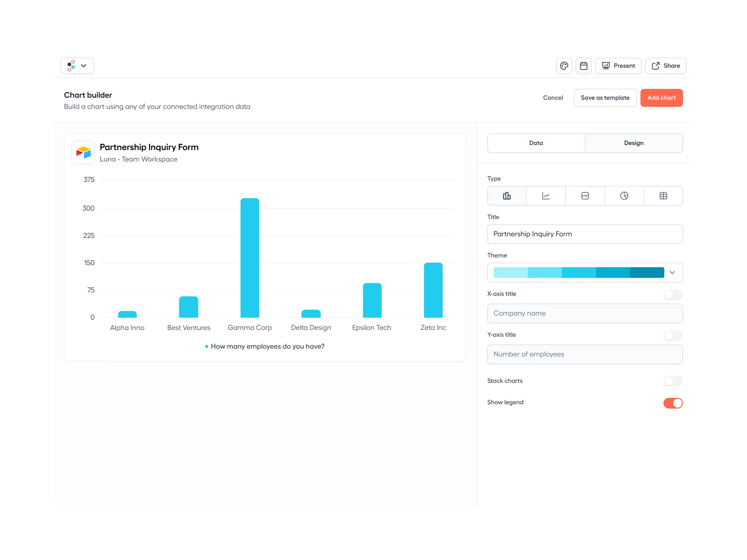Screen dimensions: 747x560
Task: Click the 'Delta Design' axis label
Action: (x=311, y=328)
